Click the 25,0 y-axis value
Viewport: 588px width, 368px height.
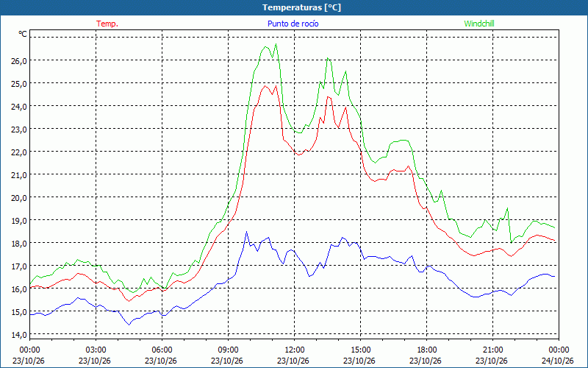pyautogui.click(x=19, y=83)
